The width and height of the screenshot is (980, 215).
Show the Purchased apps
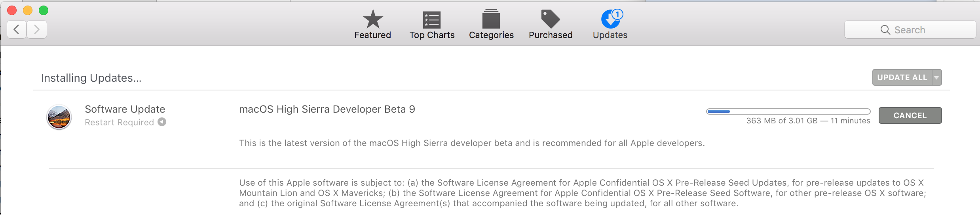coord(551,25)
